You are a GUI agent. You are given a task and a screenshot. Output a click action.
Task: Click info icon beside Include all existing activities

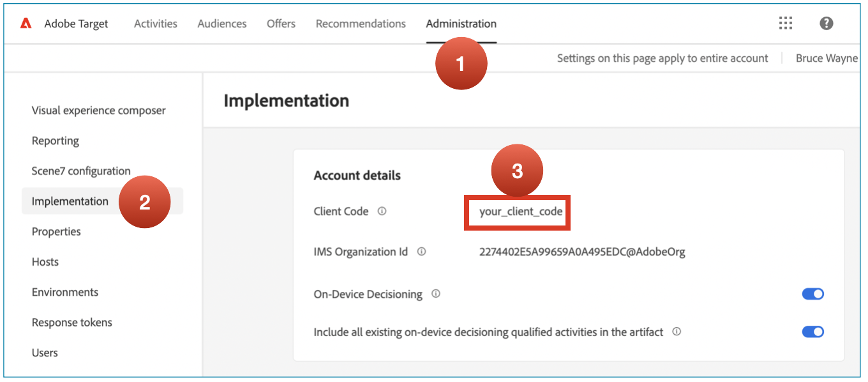point(677,332)
